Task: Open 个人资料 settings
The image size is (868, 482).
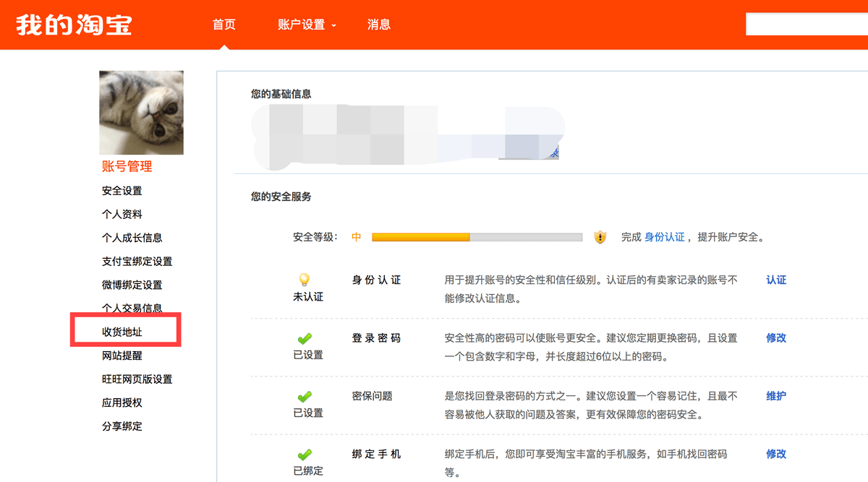Action: (x=122, y=215)
